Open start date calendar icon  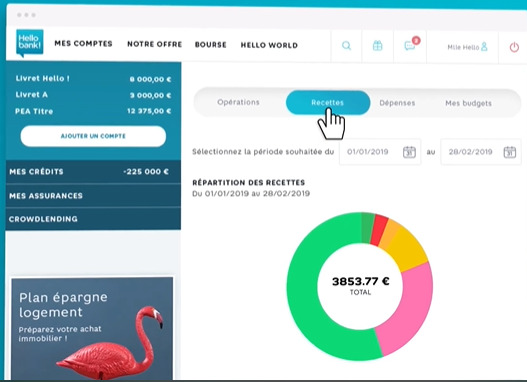coord(409,152)
